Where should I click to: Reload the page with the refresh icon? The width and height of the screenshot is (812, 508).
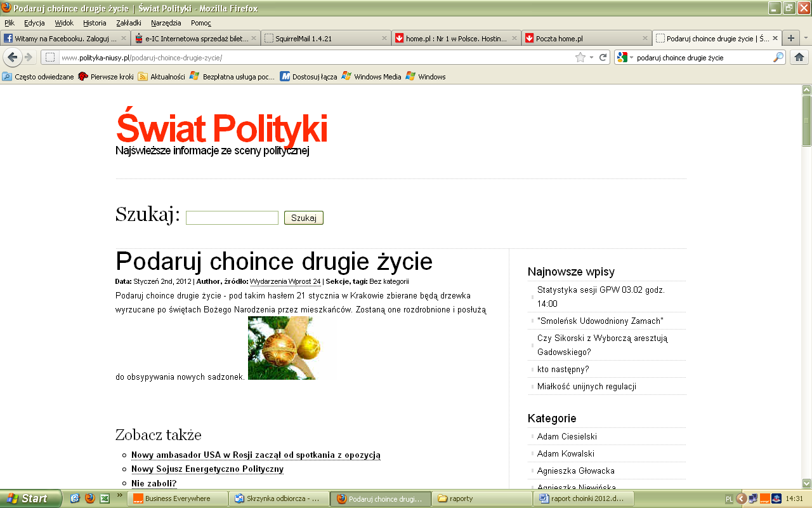pos(603,57)
